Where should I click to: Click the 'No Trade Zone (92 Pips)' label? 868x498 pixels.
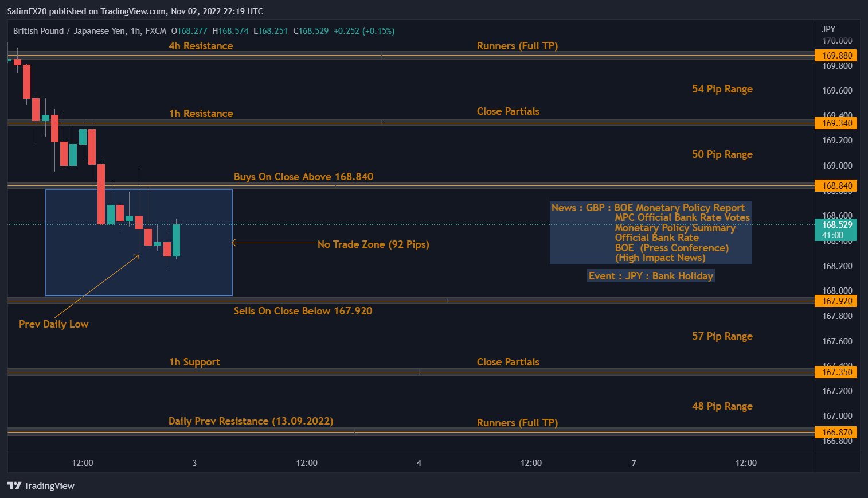click(x=373, y=244)
